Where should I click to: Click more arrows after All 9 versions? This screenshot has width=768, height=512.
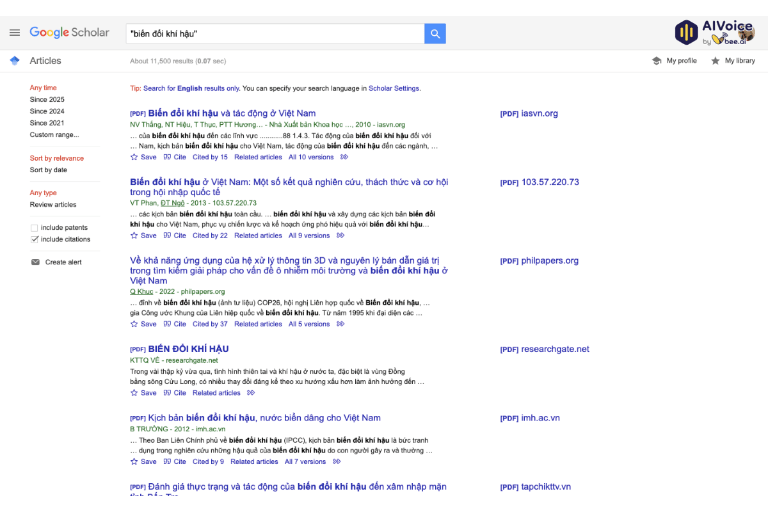point(340,236)
